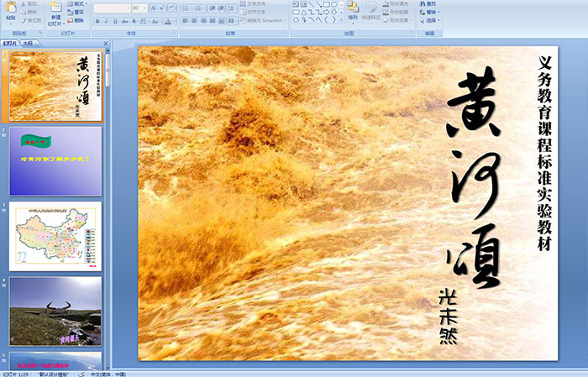The image size is (588, 377).
Task: Click the New Slide (新建幻灯片) icon
Action: 56,7
